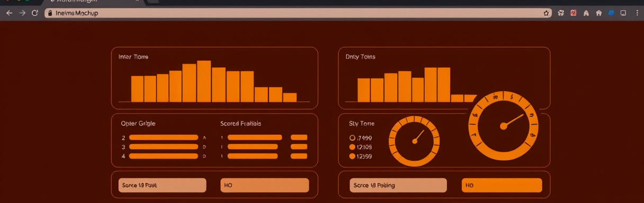The image size is (644, 203).
Task: Click the shortest last bar in Inter Tiorre chart
Action: coord(290,97)
